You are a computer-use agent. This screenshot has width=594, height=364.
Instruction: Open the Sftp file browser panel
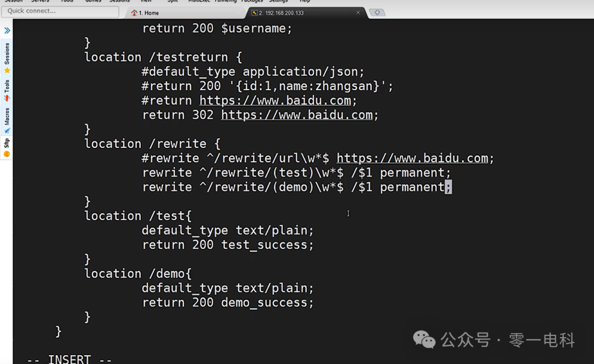[7, 144]
